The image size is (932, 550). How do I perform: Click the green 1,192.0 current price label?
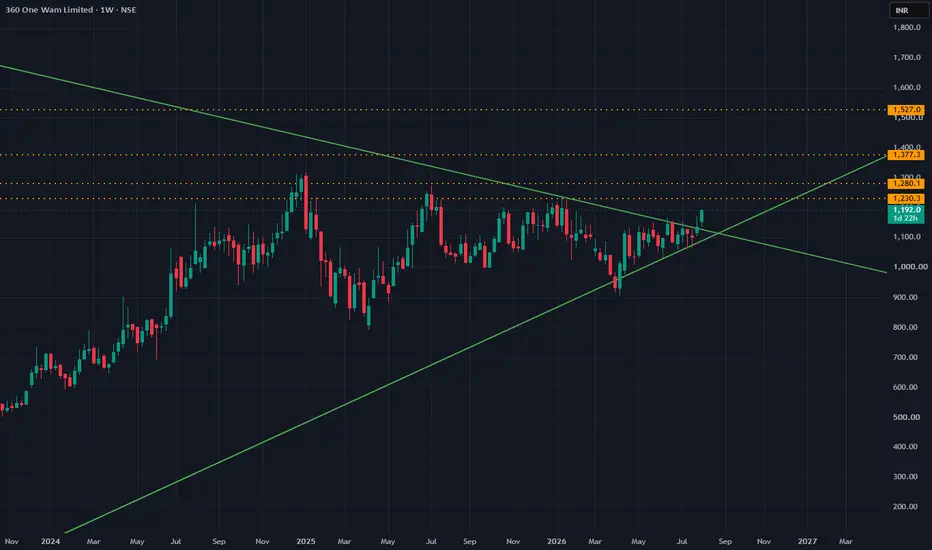pos(906,210)
